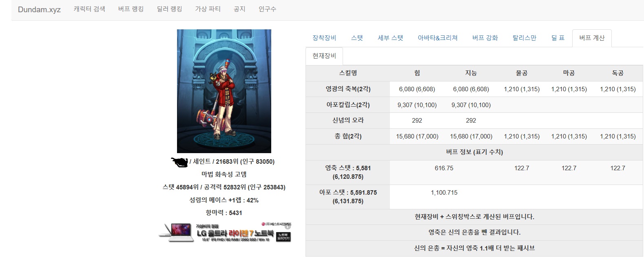Screen dimensions: 644x257
Task: Click the 마공 column header
Action: (x=569, y=73)
